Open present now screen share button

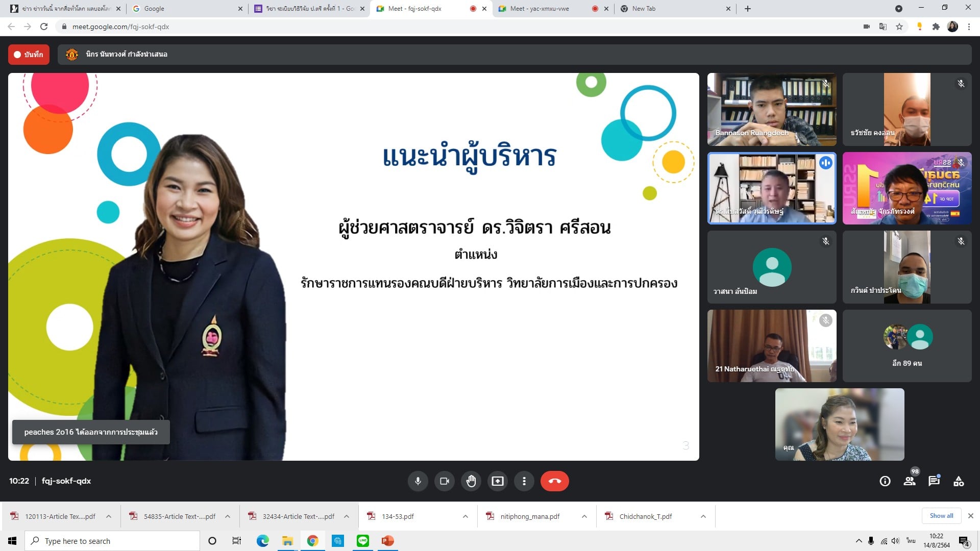pyautogui.click(x=498, y=481)
